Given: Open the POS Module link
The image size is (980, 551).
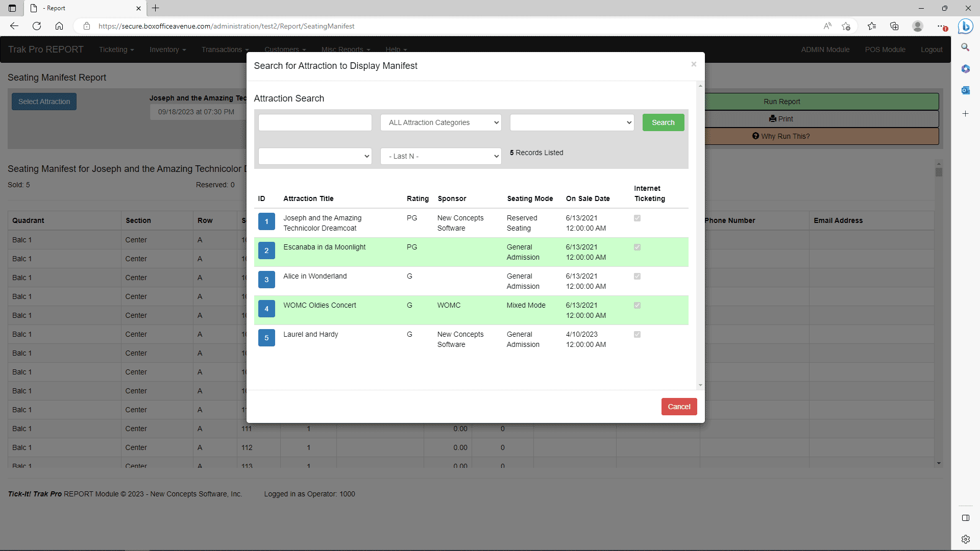Looking at the screenshot, I should [x=885, y=49].
